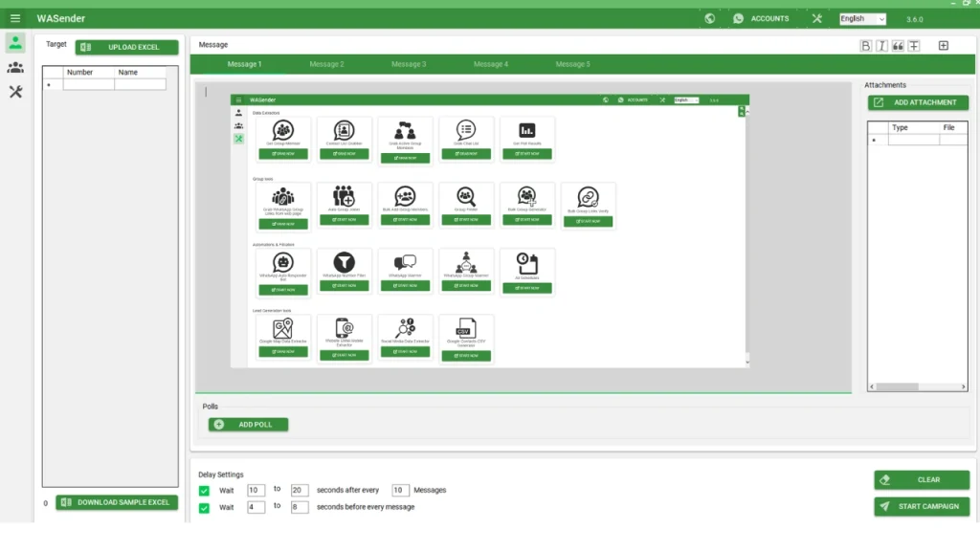Click the plus box icon above message tabs
Viewport: 980px width, 551px height.
click(x=943, y=46)
